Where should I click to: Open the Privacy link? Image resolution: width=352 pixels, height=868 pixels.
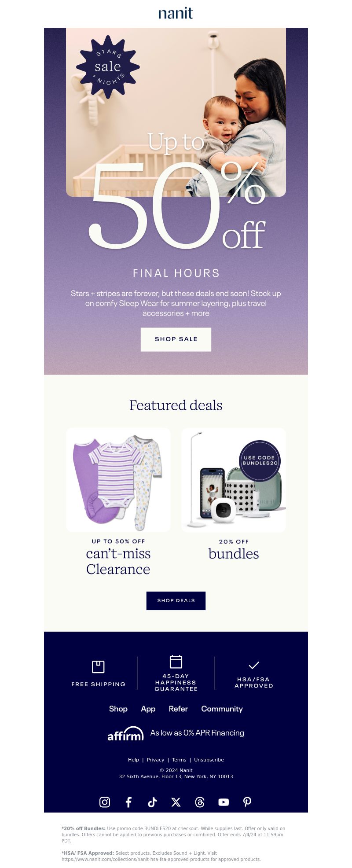[x=155, y=760]
